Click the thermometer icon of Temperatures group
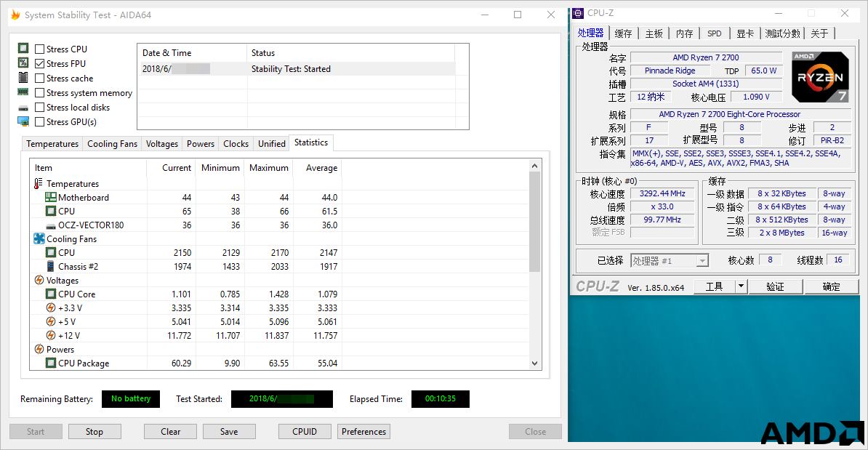 [x=39, y=183]
